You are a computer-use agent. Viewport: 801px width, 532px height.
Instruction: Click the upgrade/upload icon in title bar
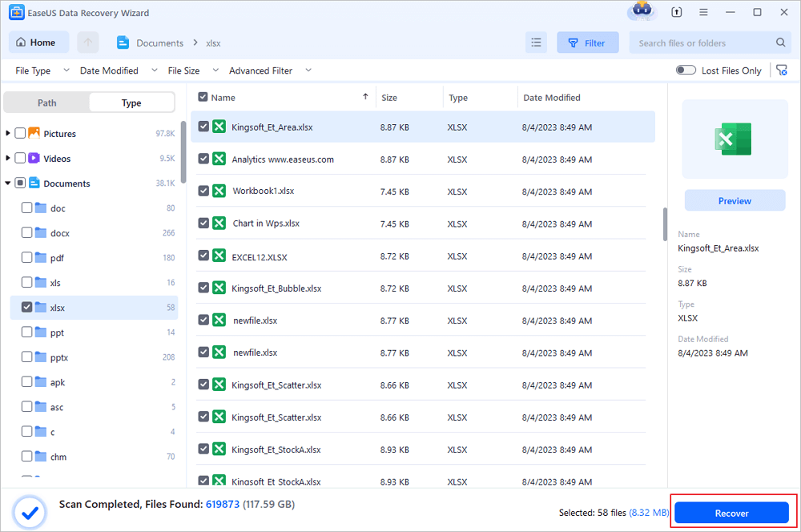pos(676,12)
